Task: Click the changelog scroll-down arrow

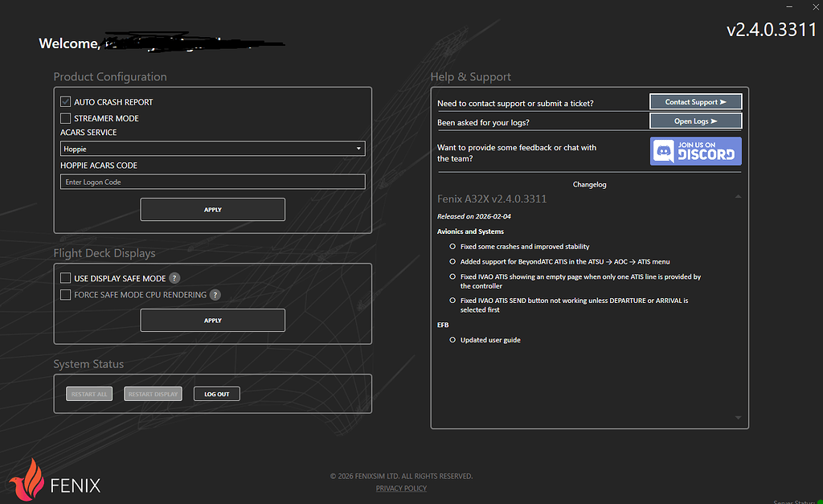Action: tap(738, 418)
